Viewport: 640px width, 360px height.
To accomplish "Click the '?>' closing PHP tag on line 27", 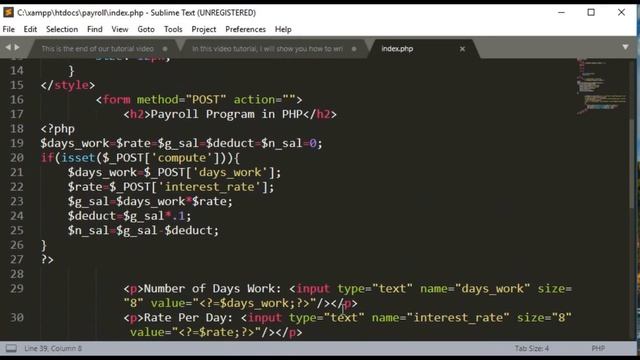I will click(47, 259).
